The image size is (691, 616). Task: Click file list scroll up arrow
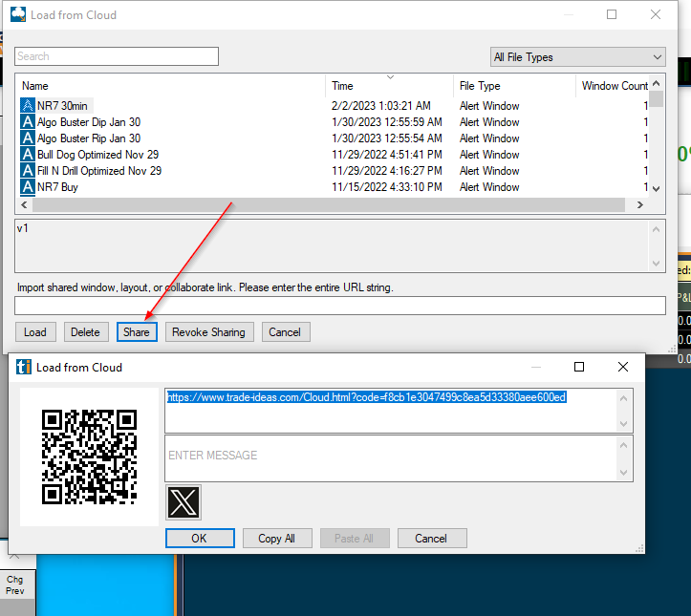(657, 83)
